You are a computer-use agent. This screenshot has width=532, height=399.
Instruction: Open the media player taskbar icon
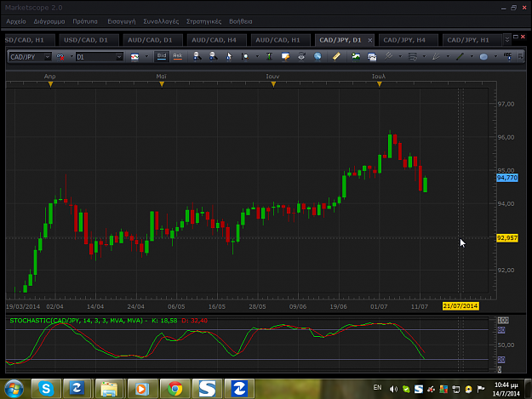142,389
